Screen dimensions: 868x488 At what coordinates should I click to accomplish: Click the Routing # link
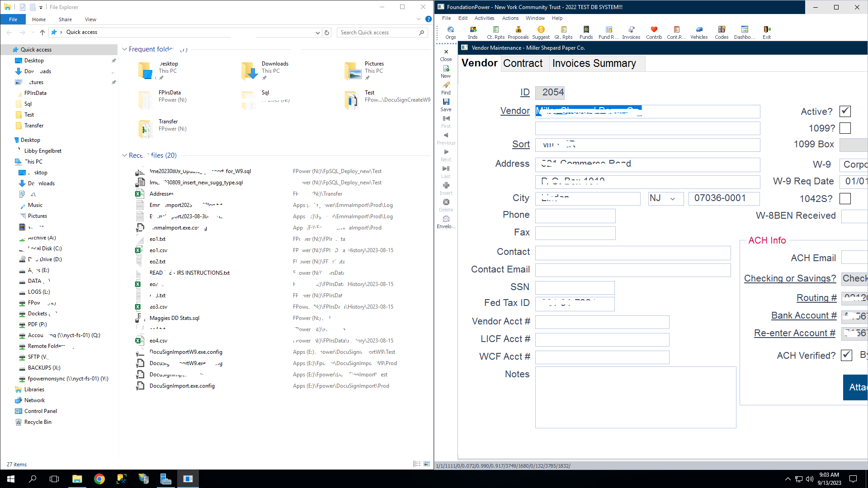816,298
